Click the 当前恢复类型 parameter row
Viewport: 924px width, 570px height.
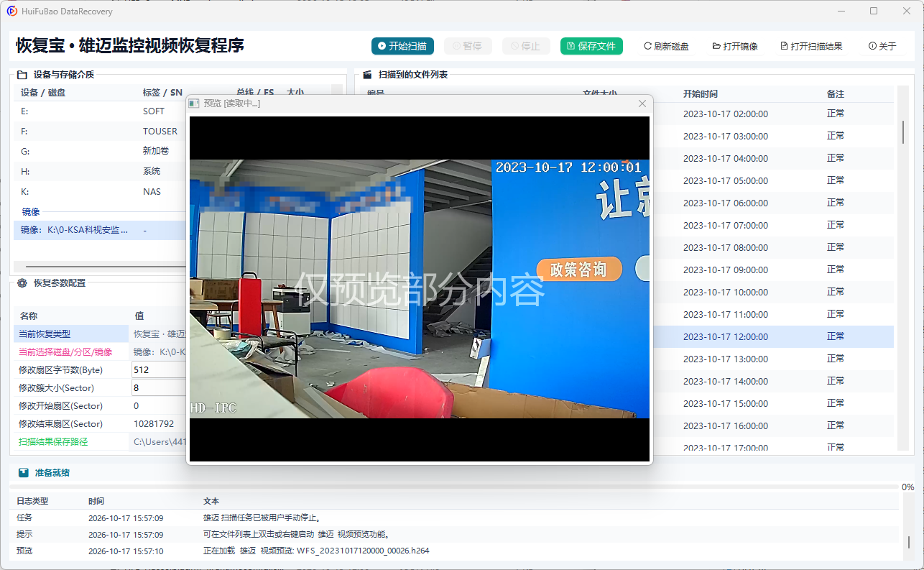pos(100,334)
